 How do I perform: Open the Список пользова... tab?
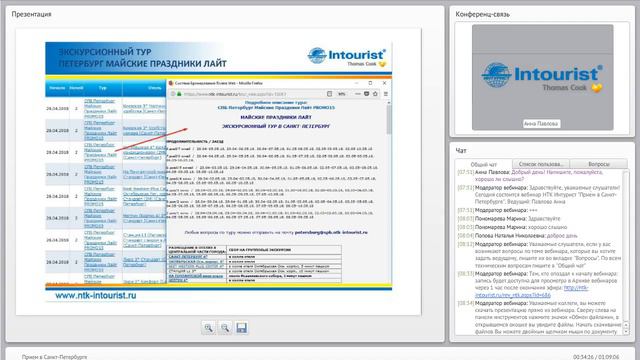pos(541,164)
